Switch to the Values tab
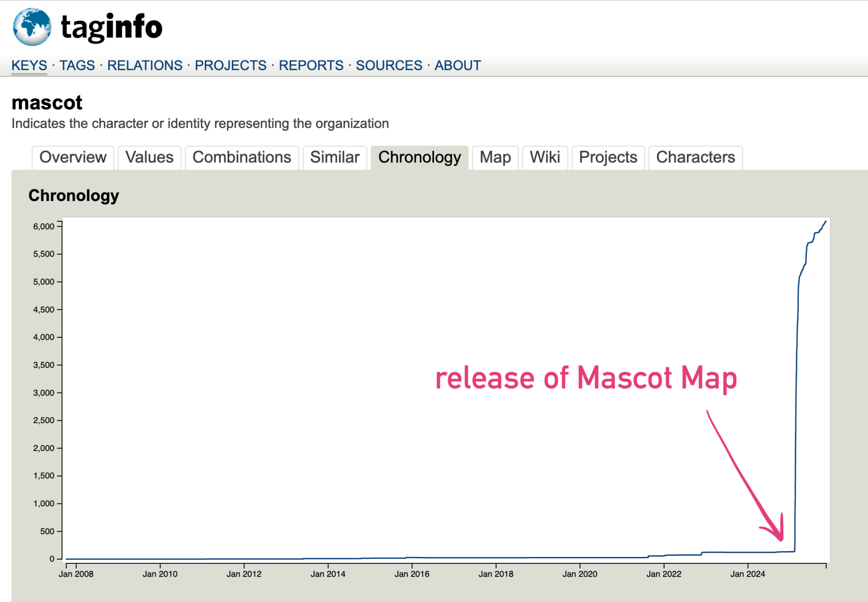Screen dimensions: 868x602 click(x=149, y=157)
